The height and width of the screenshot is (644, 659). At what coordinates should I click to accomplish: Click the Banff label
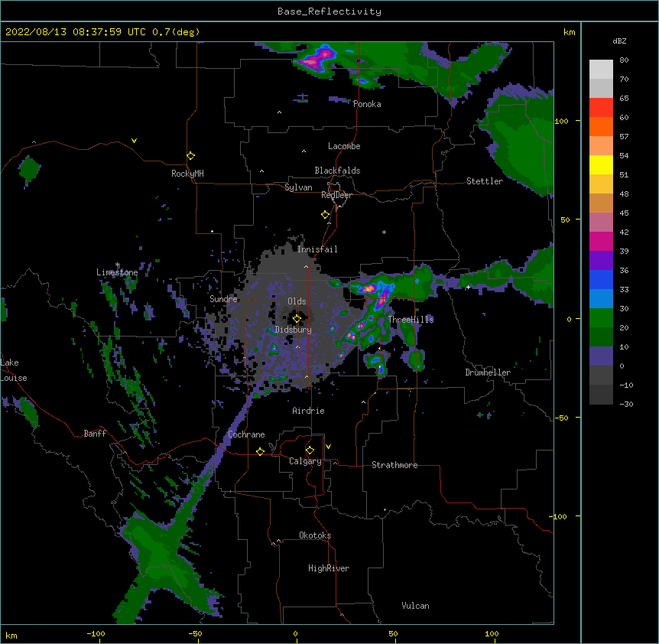click(95, 434)
